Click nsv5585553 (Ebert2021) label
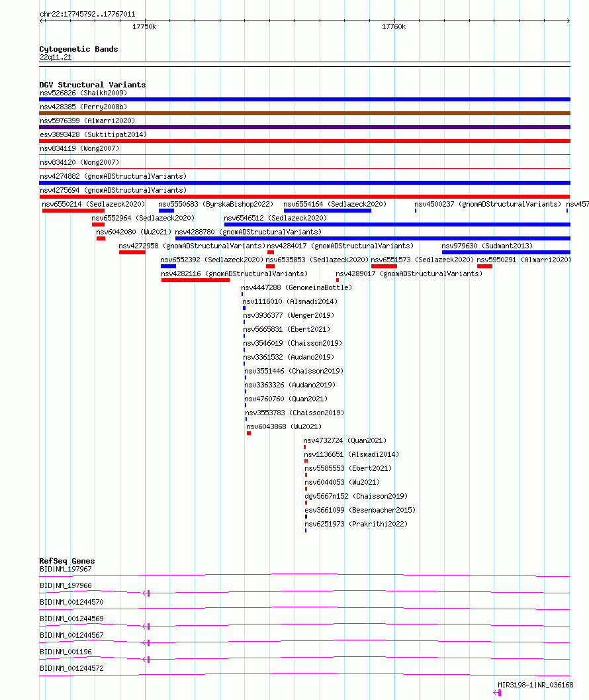 tap(349, 468)
